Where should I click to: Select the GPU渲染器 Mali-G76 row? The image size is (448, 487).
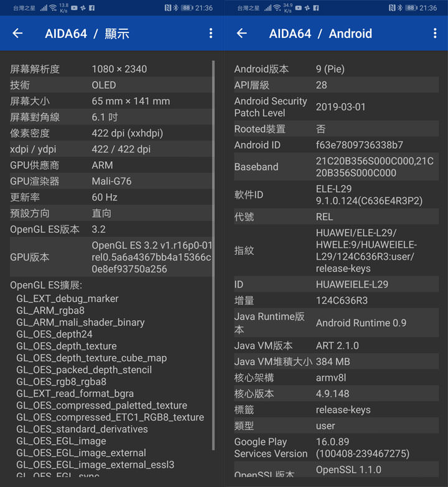coord(111,181)
